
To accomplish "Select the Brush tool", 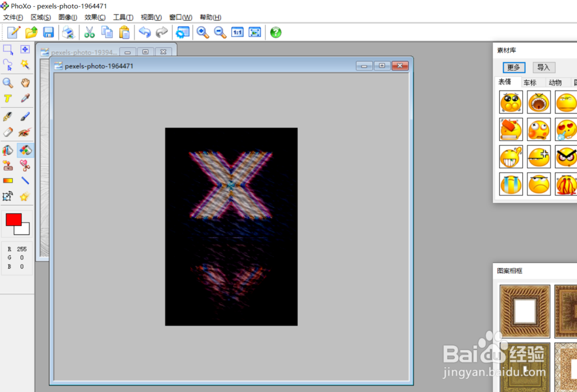I will (x=25, y=116).
